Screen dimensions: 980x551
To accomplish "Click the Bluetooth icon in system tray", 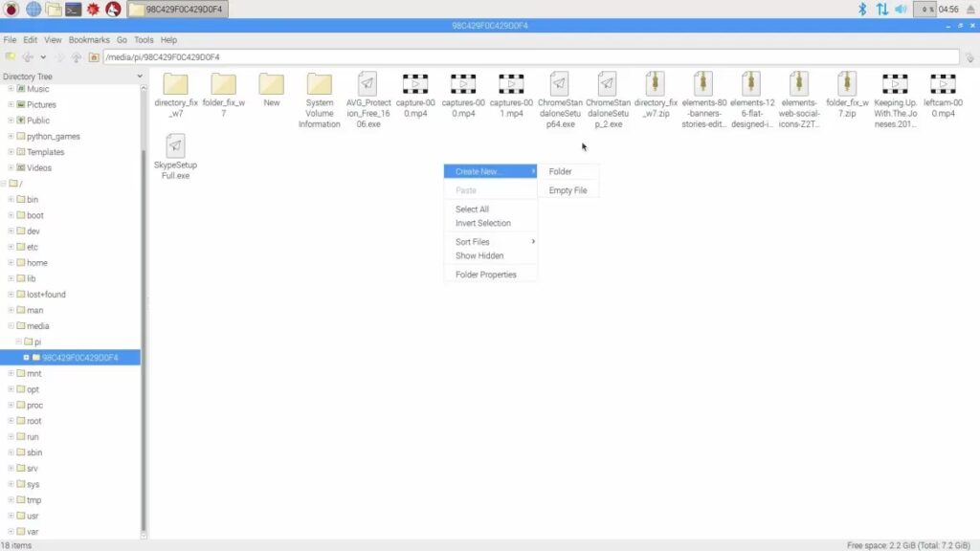I will (861, 10).
